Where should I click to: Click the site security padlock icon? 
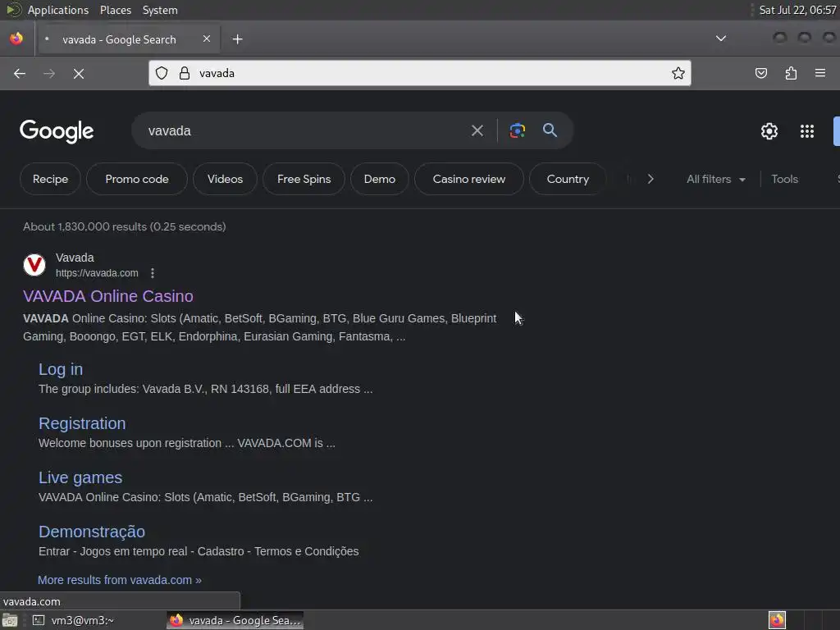(x=185, y=73)
